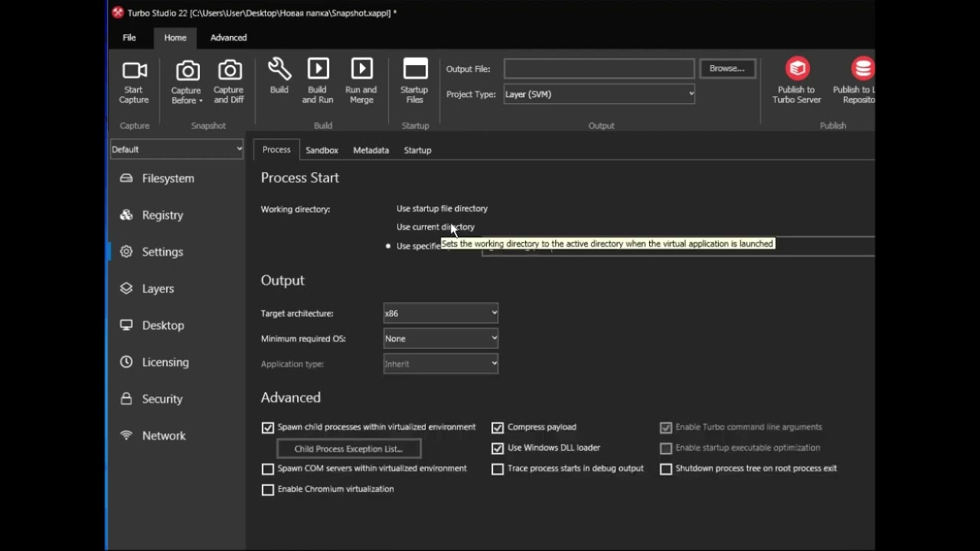Screen dimensions: 980x551
Task: Enable Spawn COM servers within virtualized environment
Action: point(268,469)
